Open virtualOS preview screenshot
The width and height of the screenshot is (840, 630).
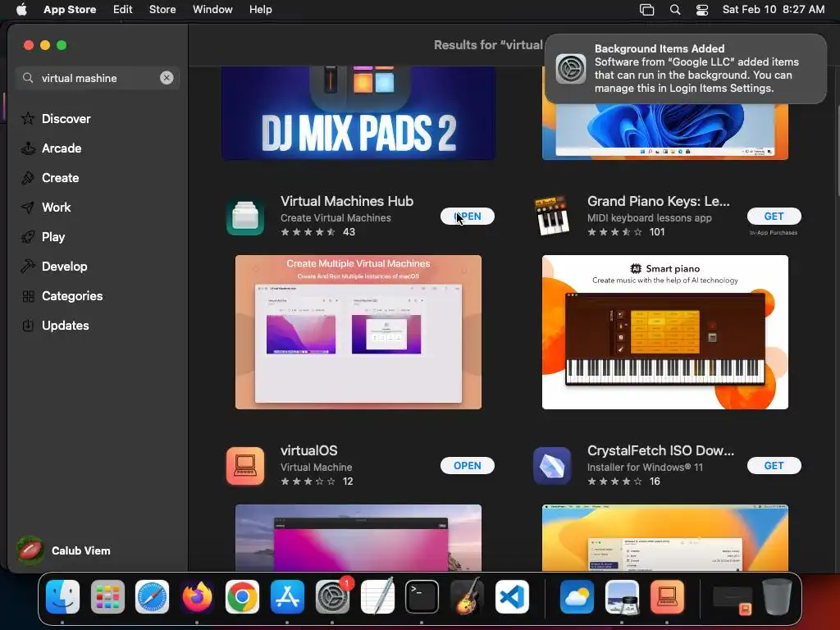[358, 537]
